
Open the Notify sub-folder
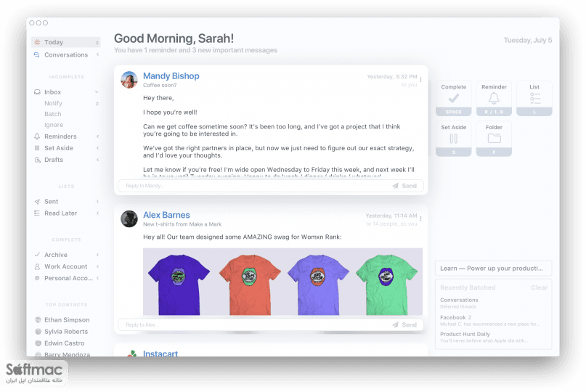[x=53, y=103]
